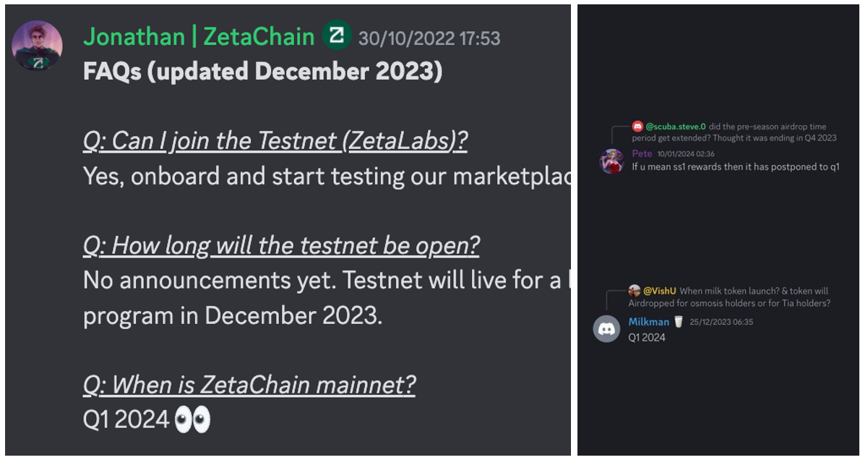The image size is (868, 460).
Task: Click the "Can I join the Testnet" question
Action: (x=275, y=140)
